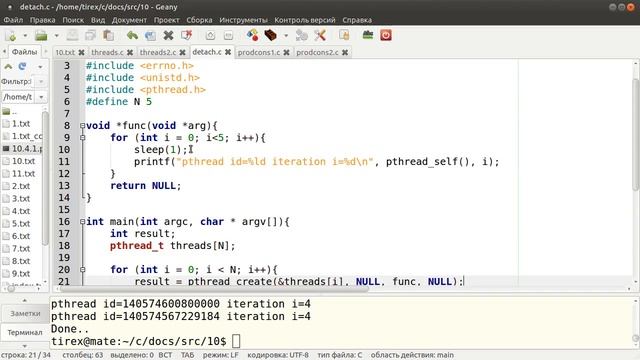This screenshot has height=360, width=640.
Task: Click the clipboard paste toolbar icon
Action: pos(108,36)
